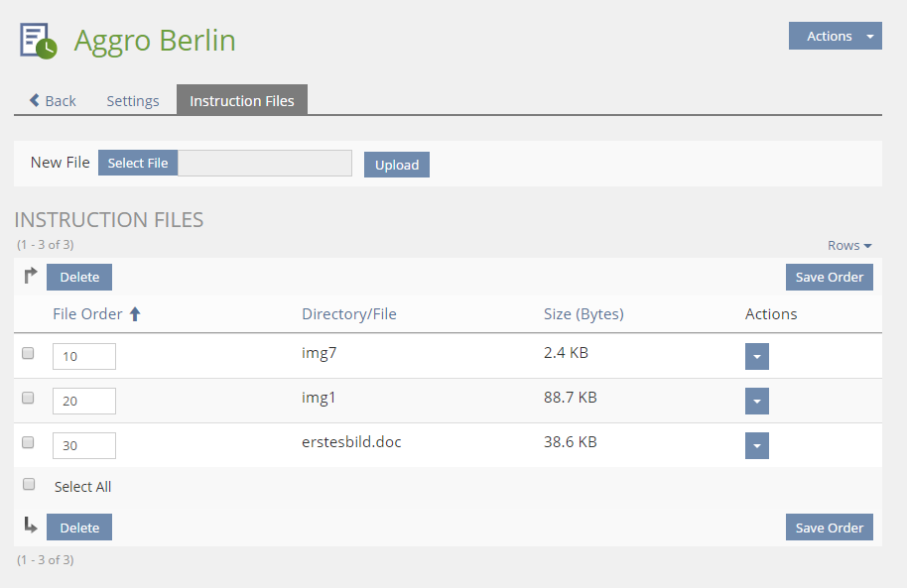This screenshot has height=588, width=907.
Task: Click the Upload button
Action: (397, 165)
